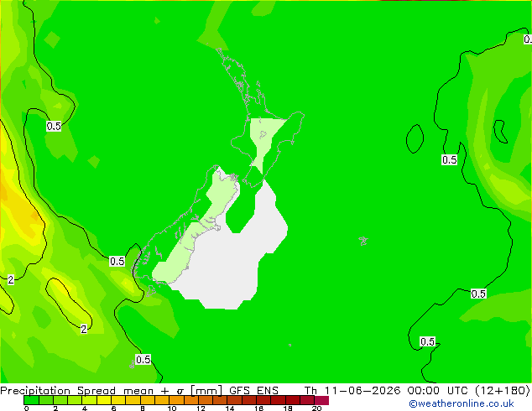
Task: Click the closed oval contour in the eastern ocean
Action: (x=415, y=138)
